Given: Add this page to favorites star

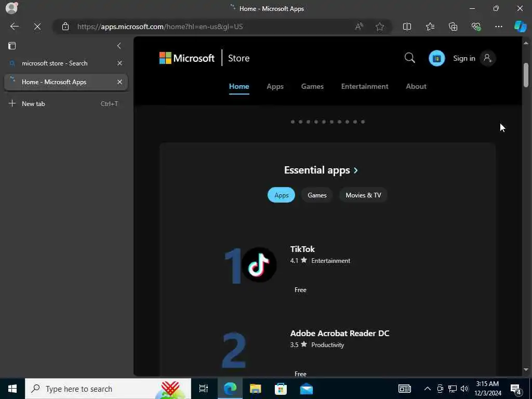Looking at the screenshot, I should coord(380,26).
